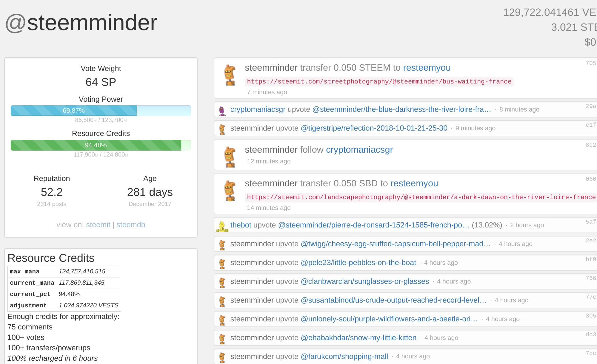Open @unlonely-soul purple-wildflowers post
The width and height of the screenshot is (597, 364).
(x=389, y=319)
